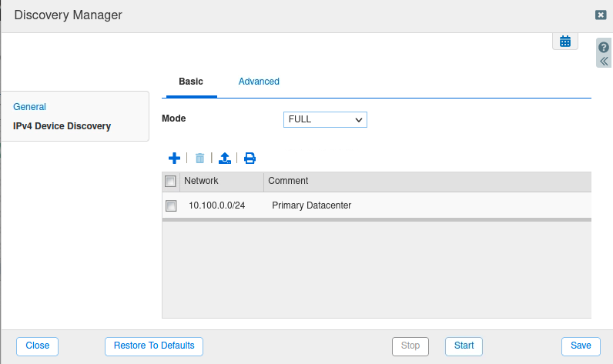This screenshot has width=613, height=364.
Task: Click the trash delete icon
Action: (199, 159)
